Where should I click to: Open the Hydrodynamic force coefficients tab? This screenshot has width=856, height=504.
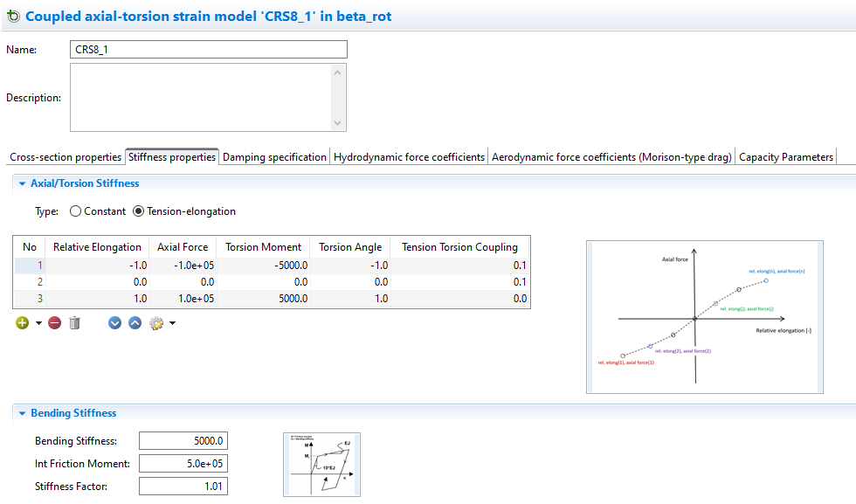click(x=409, y=156)
